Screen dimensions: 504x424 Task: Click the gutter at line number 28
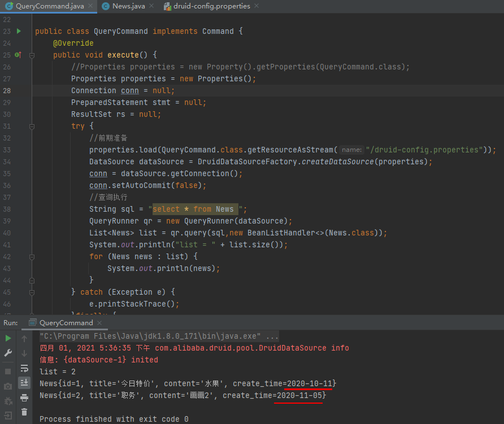pos(7,90)
